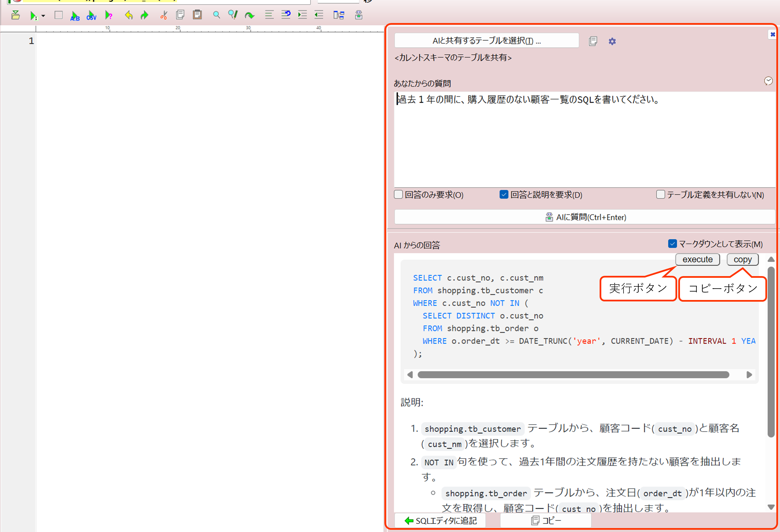This screenshot has height=532, width=780.
Task: Open question history with the clock icon
Action: click(x=768, y=81)
